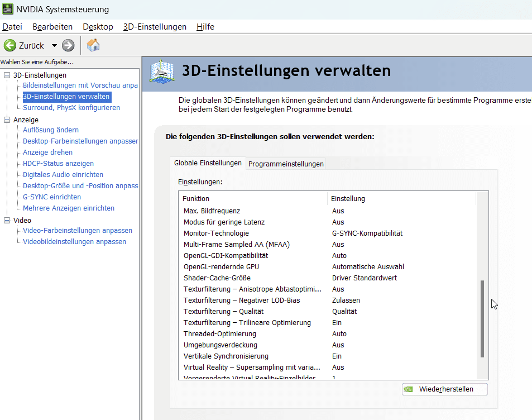Switch to the Programmeinstellungen tab
Screen dimensions: 532x420
(286, 164)
